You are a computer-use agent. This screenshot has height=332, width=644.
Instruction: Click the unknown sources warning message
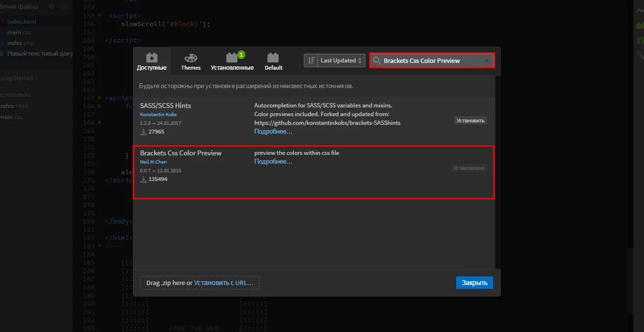click(246, 86)
